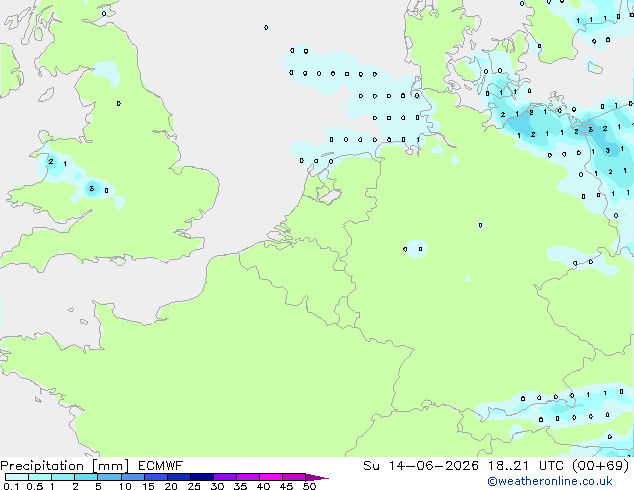Click the 'ECMWF' model label

pyautogui.click(x=161, y=466)
